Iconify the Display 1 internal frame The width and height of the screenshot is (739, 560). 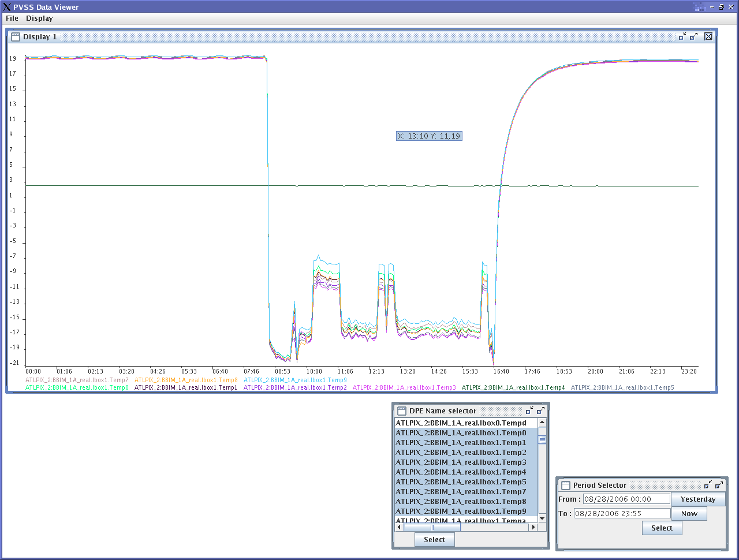tap(682, 36)
